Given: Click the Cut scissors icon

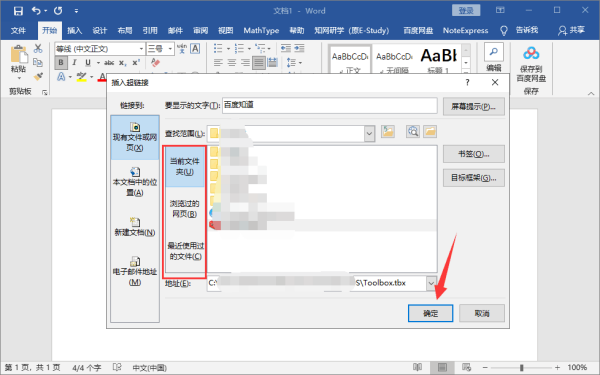Looking at the screenshot, I should click(38, 49).
